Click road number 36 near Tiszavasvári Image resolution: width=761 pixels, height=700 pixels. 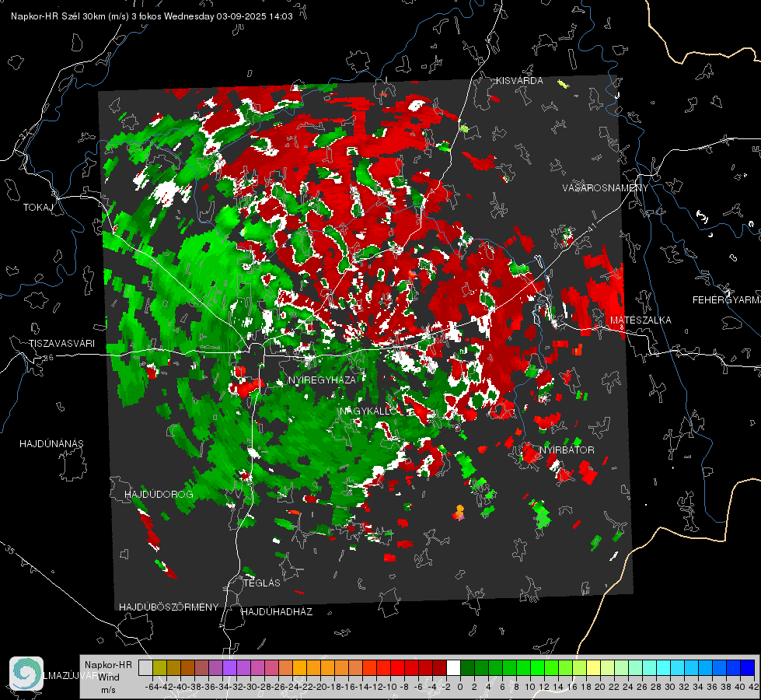coord(48,358)
